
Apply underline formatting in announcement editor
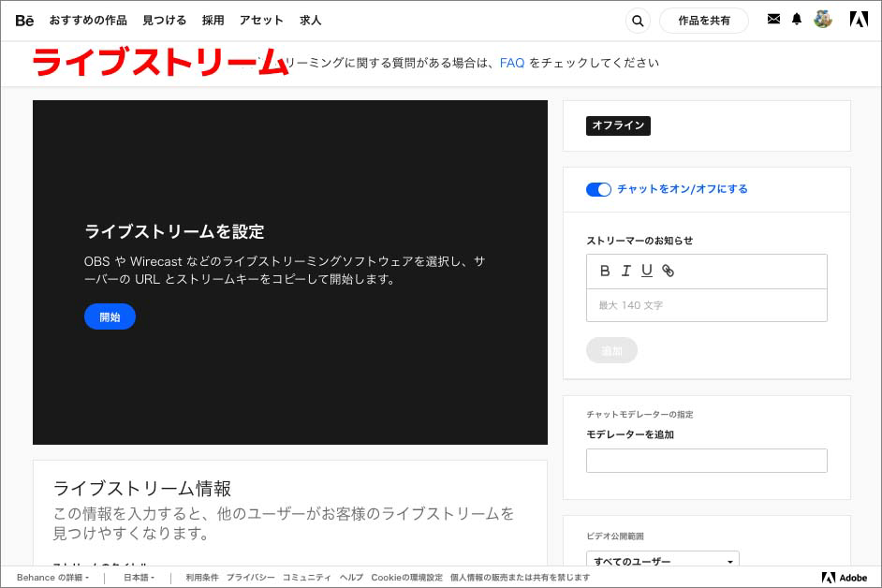coord(647,271)
